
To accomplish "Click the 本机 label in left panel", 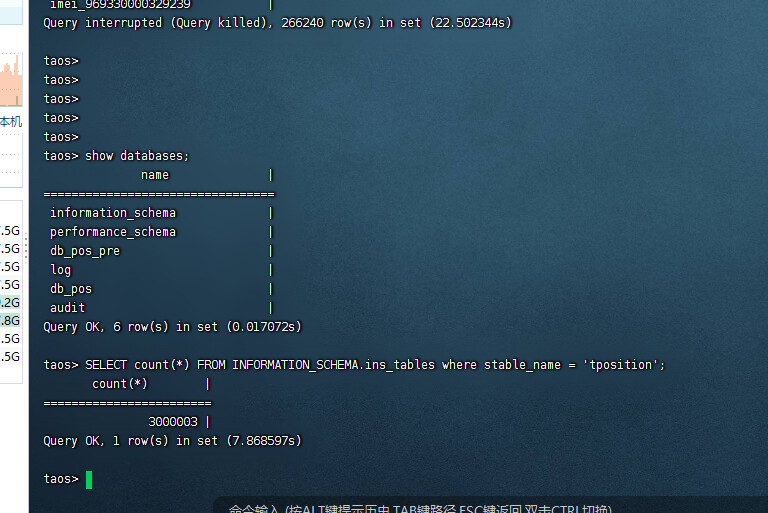I will [10, 121].
